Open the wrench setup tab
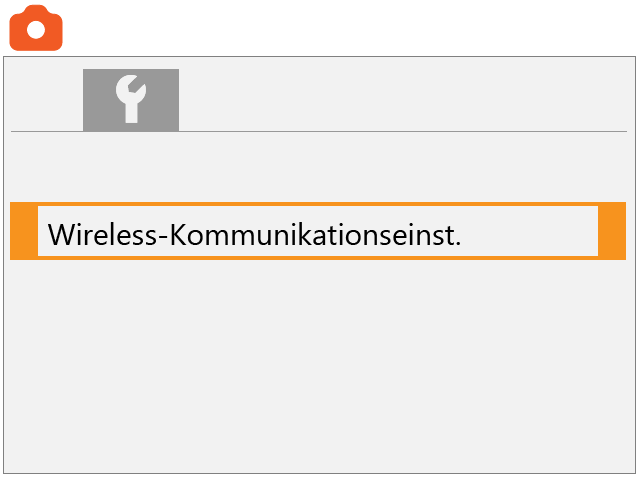The height and width of the screenshot is (480, 640). 131,100
